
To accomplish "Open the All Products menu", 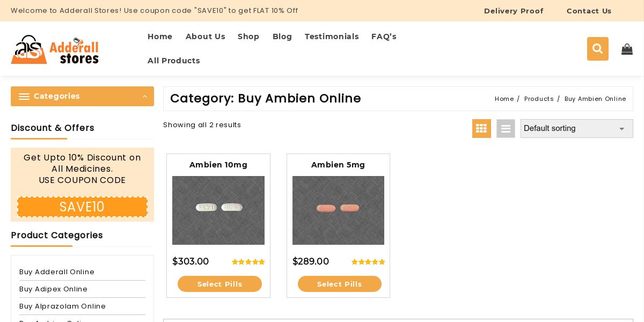I will pyautogui.click(x=174, y=61).
